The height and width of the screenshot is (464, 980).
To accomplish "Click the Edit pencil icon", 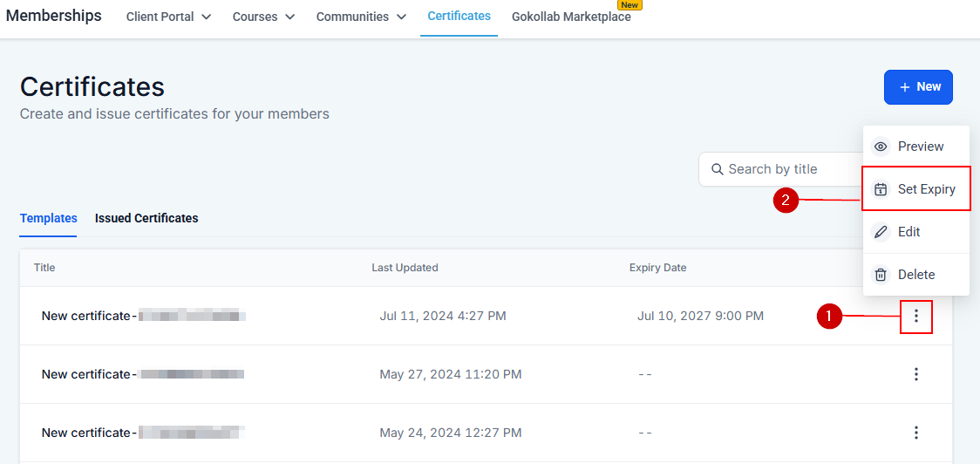I will (881, 232).
